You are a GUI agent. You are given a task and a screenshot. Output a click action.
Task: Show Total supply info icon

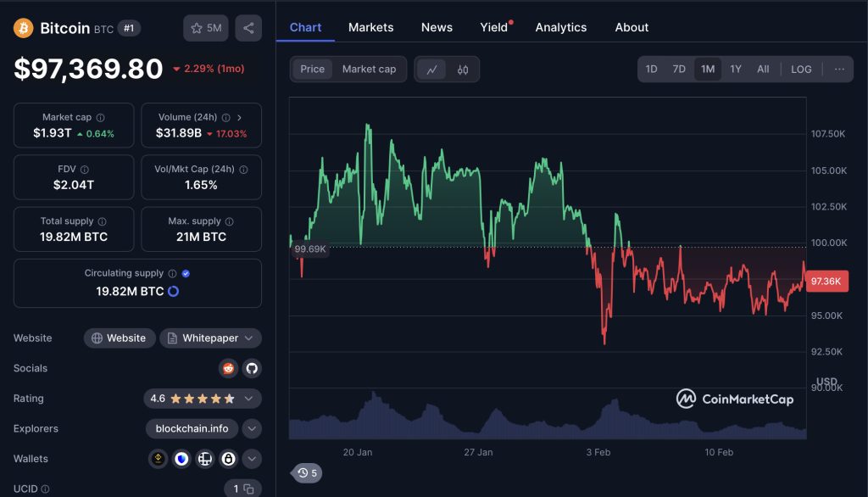coord(103,221)
